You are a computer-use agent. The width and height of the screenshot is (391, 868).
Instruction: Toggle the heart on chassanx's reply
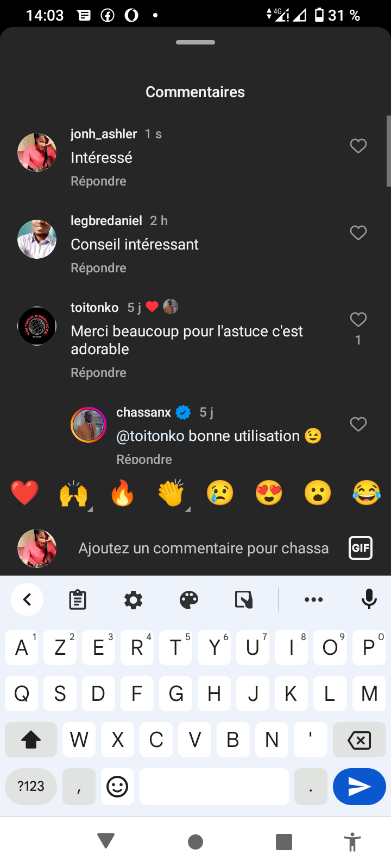(x=358, y=424)
